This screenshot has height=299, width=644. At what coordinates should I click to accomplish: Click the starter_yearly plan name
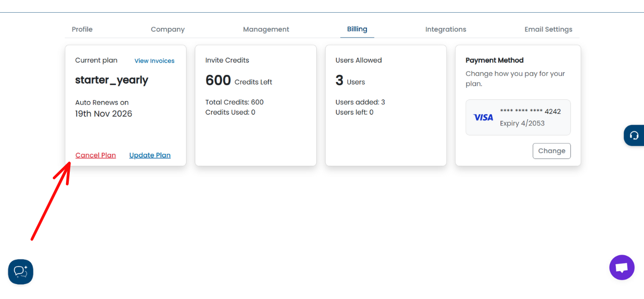coord(112,80)
